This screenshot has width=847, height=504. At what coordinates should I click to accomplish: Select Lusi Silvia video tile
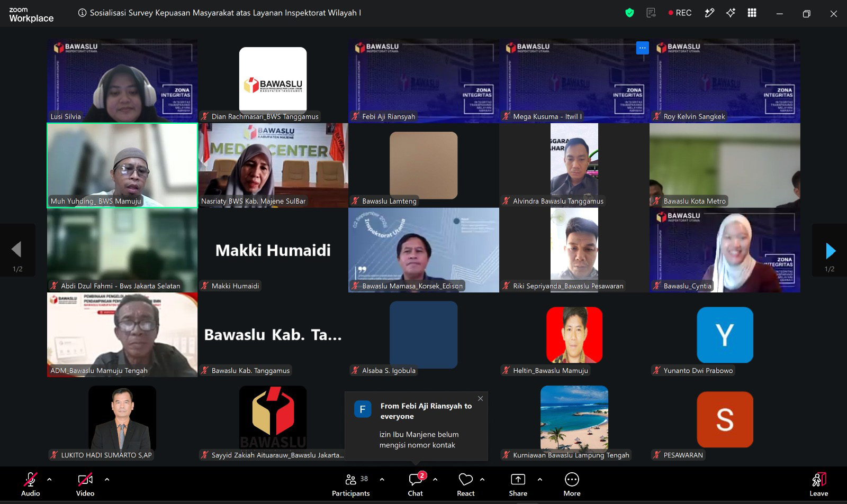(122, 81)
